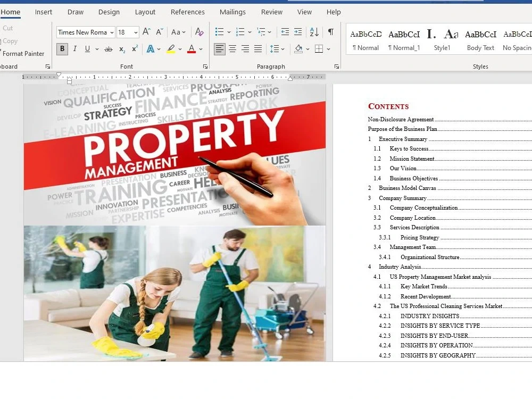This screenshot has height=399, width=532.
Task: Select the cleaning crew photo in the document
Action: click(174, 293)
